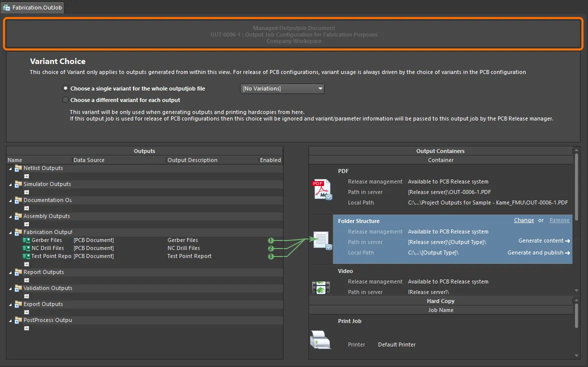Click the Fabrication Outputs folder icon
Viewport: 588px width, 367px height.
[18, 232]
